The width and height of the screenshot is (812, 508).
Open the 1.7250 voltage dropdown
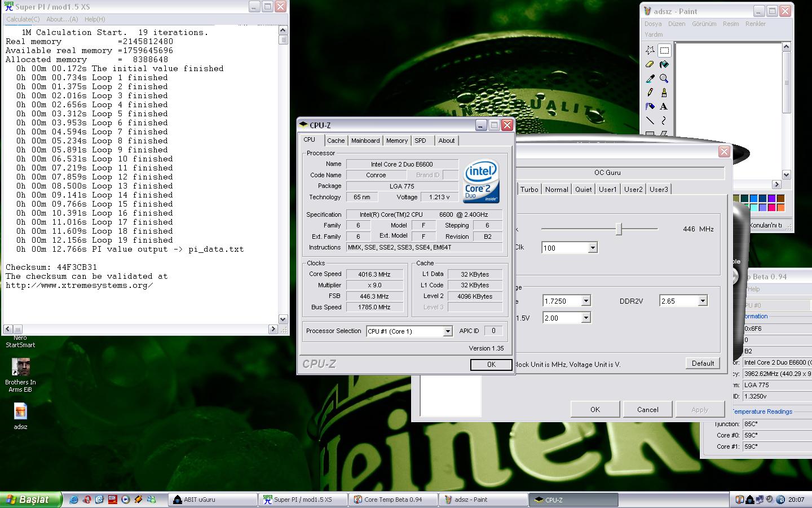click(586, 301)
